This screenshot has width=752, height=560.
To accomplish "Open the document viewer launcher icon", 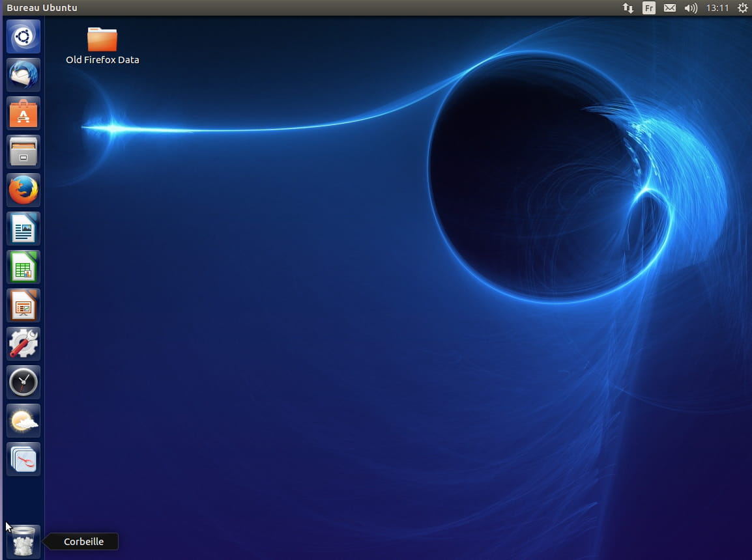I will click(23, 459).
